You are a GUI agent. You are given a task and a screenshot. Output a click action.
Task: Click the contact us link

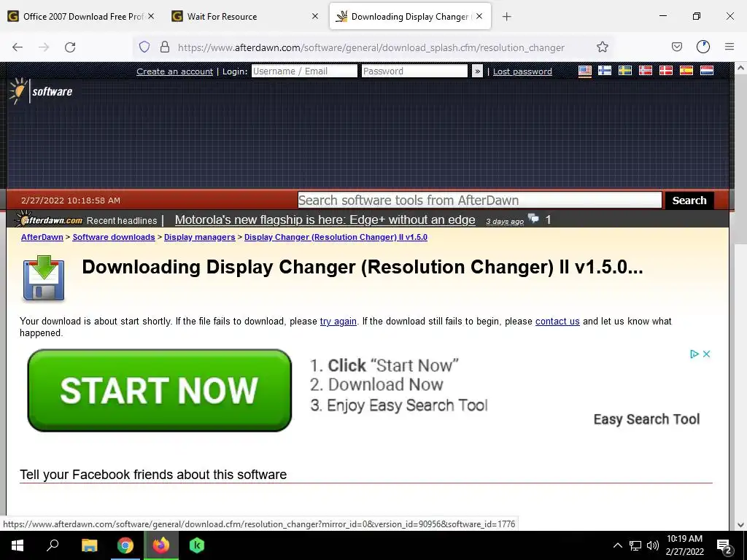557,322
